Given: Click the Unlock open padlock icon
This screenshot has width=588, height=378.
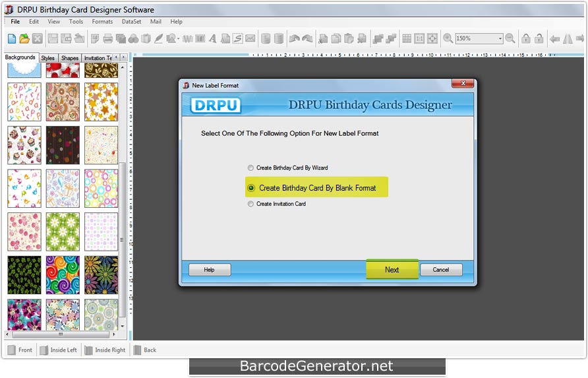Looking at the screenshot, I should click(x=539, y=38).
